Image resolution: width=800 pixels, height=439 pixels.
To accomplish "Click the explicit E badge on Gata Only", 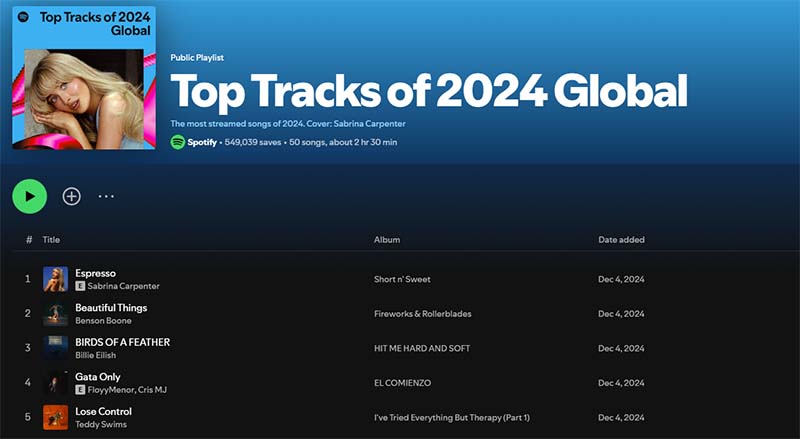I will [x=80, y=389].
